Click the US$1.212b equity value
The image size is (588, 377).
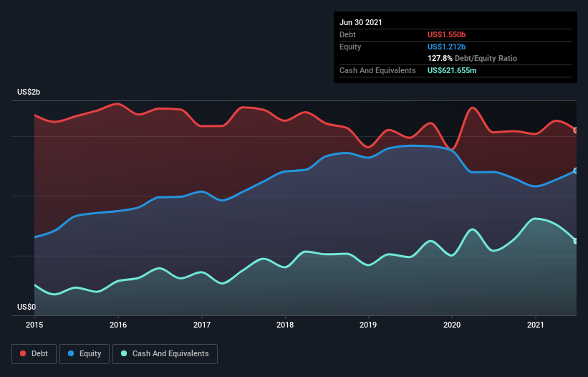click(x=447, y=47)
